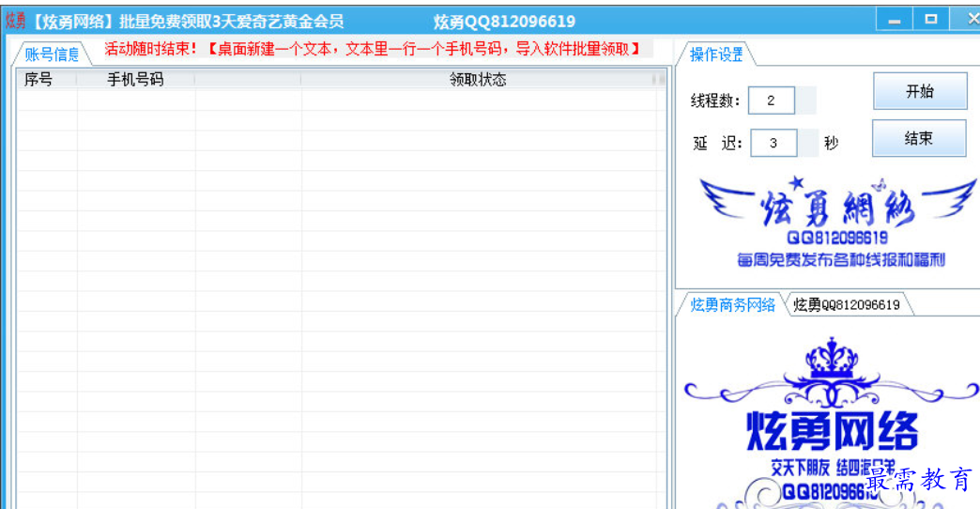
Task: Focus the 延迟 delay seconds field
Action: (773, 143)
